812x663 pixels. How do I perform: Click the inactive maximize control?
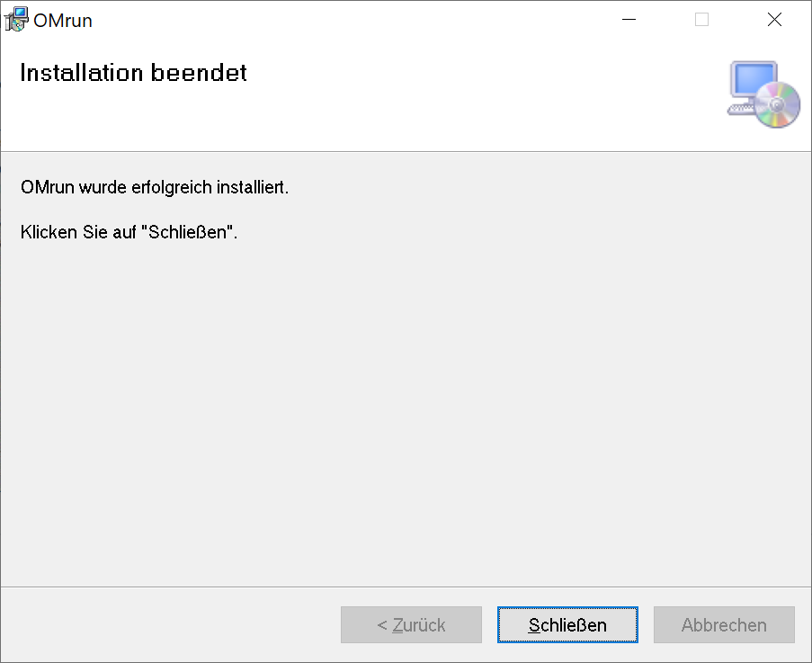[x=700, y=19]
